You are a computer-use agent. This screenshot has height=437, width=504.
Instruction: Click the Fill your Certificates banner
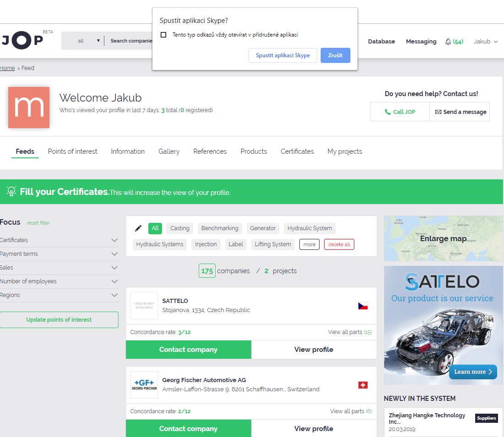(251, 192)
